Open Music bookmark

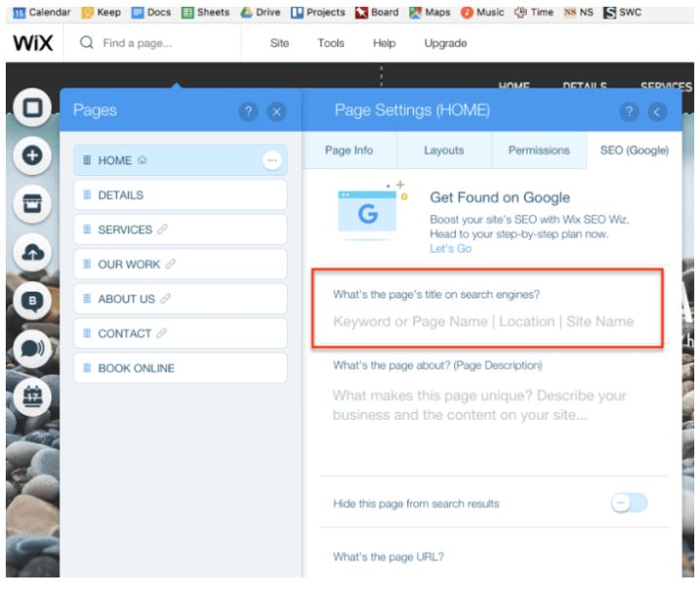click(482, 12)
